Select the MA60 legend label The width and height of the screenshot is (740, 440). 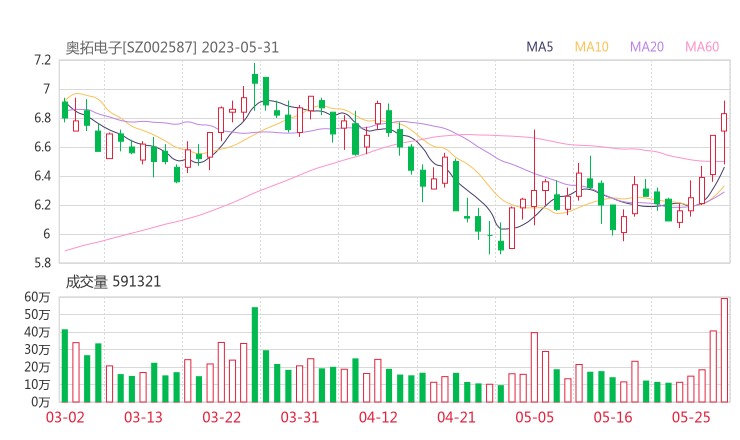pyautogui.click(x=702, y=47)
